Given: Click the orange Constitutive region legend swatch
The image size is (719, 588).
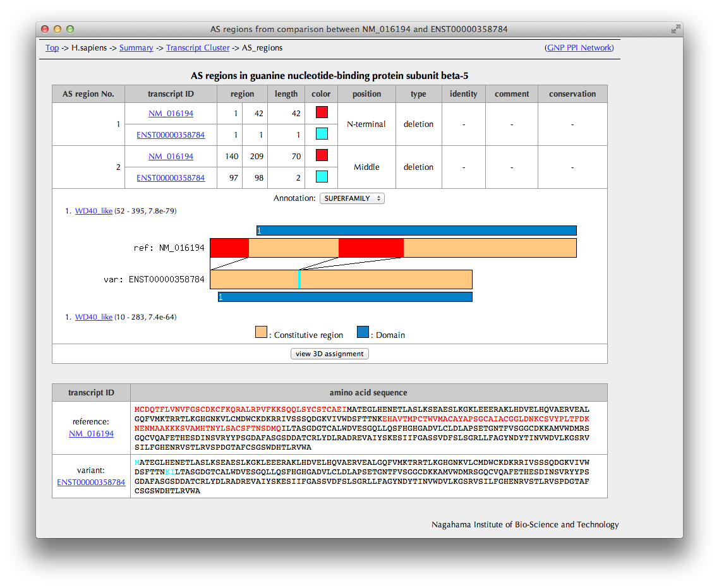Looking at the screenshot, I should 261,333.
